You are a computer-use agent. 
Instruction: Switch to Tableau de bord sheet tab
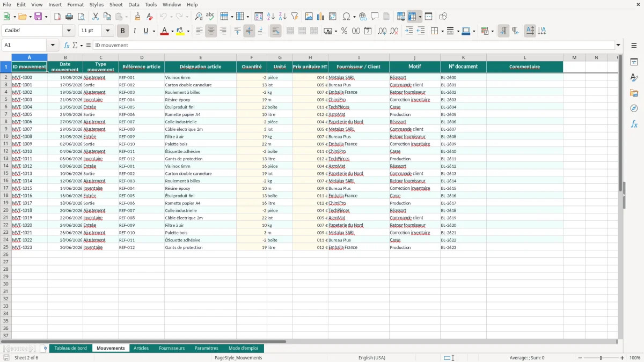pos(70,348)
